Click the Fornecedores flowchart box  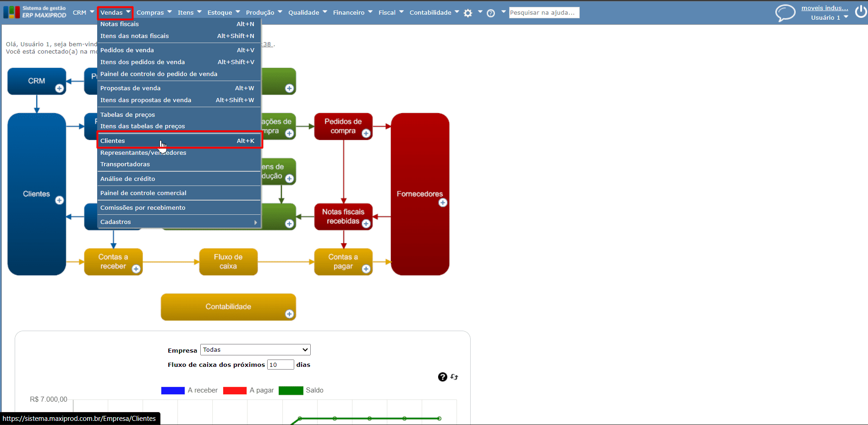[420, 194]
